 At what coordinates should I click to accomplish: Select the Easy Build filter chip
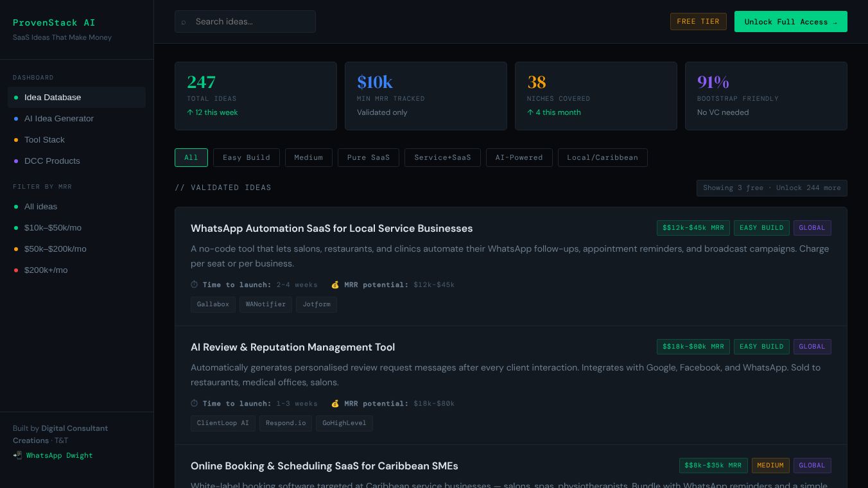click(247, 157)
